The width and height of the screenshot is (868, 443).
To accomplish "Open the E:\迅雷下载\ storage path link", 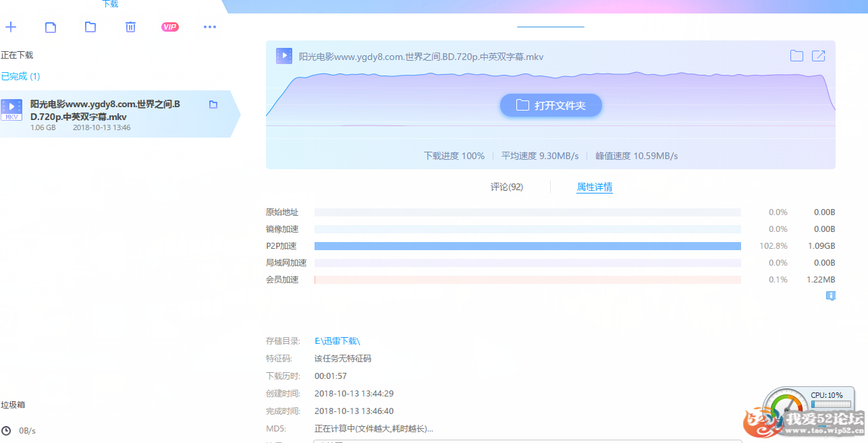I will coord(337,341).
